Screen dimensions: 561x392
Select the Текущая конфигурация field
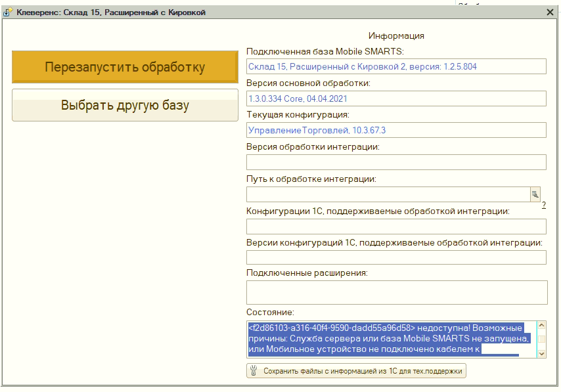tap(396, 130)
